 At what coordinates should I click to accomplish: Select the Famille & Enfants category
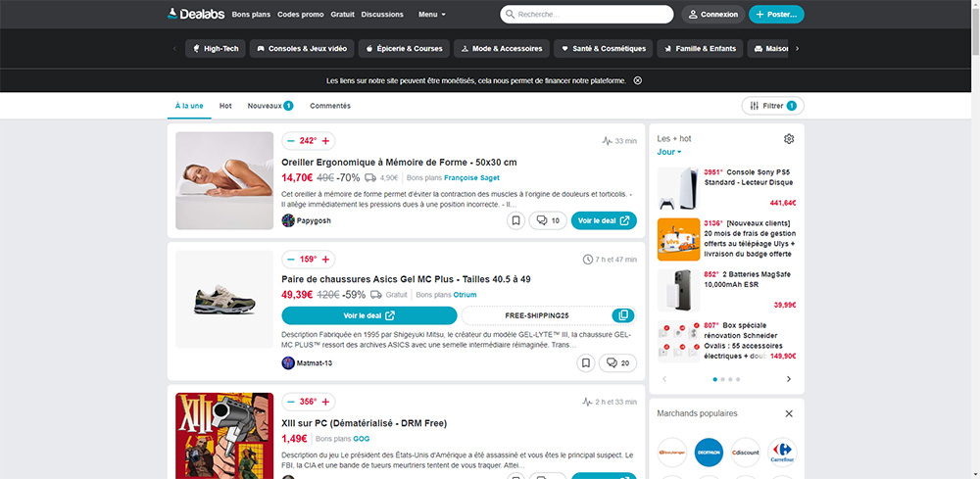[700, 49]
